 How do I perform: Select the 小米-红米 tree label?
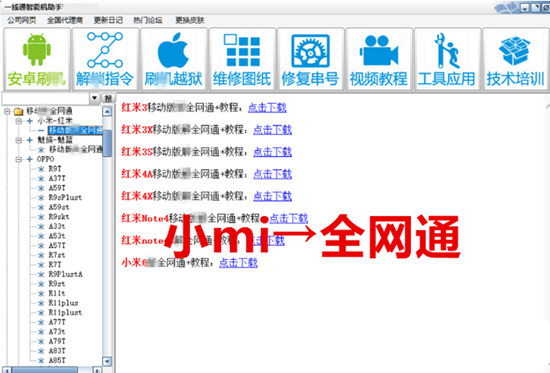coord(55,121)
